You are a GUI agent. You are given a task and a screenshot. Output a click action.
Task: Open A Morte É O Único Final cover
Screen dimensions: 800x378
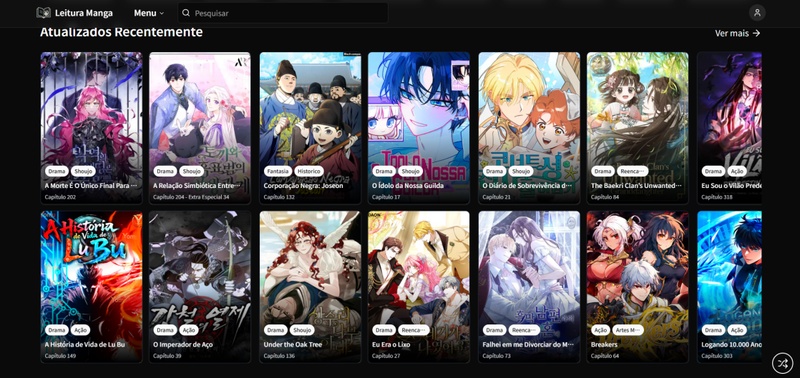pyautogui.click(x=91, y=128)
